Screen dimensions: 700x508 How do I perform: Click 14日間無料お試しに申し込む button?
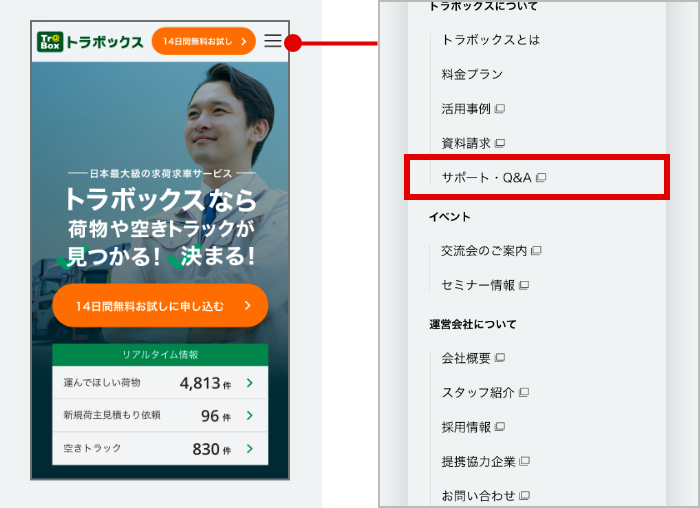(160, 306)
